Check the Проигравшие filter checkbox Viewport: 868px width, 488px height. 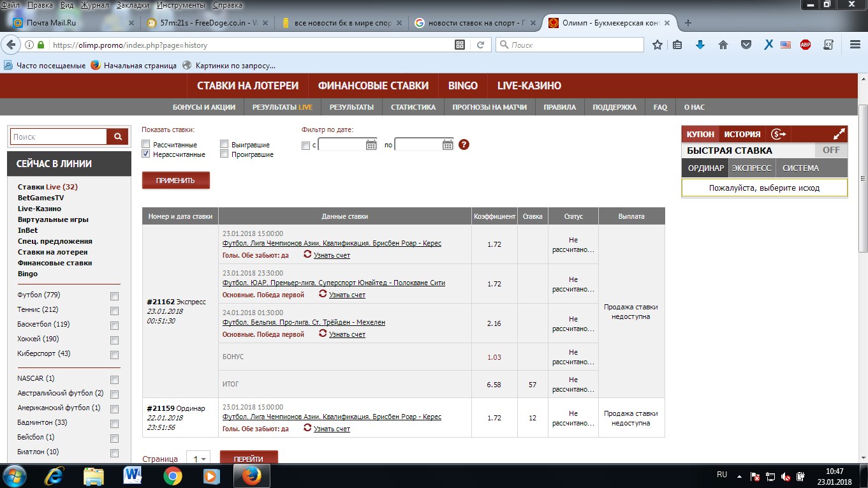[x=224, y=154]
